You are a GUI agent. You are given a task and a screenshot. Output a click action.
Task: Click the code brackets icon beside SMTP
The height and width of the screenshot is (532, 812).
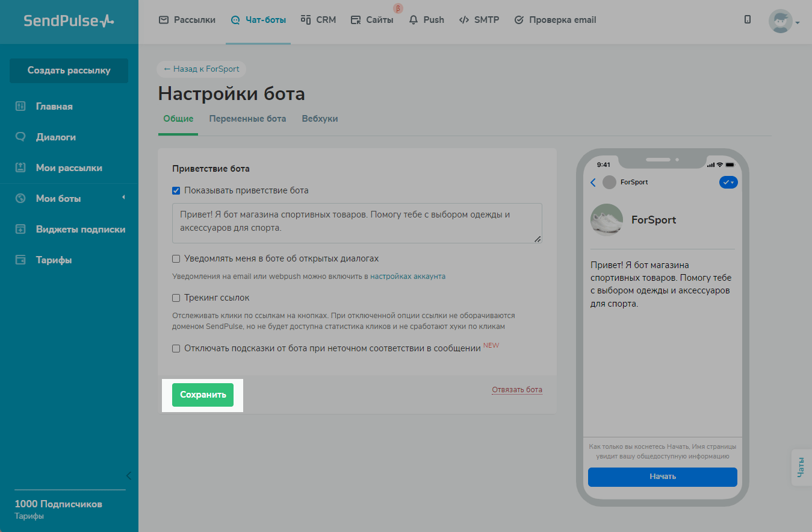pyautogui.click(x=464, y=20)
